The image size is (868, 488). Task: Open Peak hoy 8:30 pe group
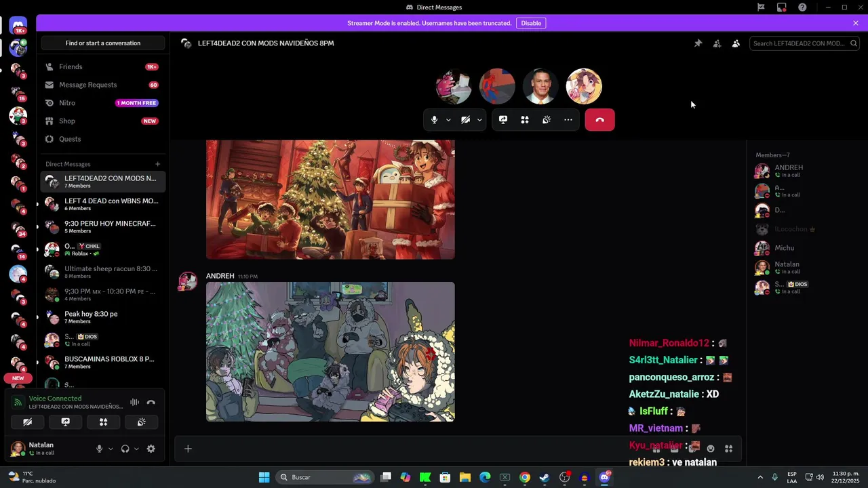[103, 317]
